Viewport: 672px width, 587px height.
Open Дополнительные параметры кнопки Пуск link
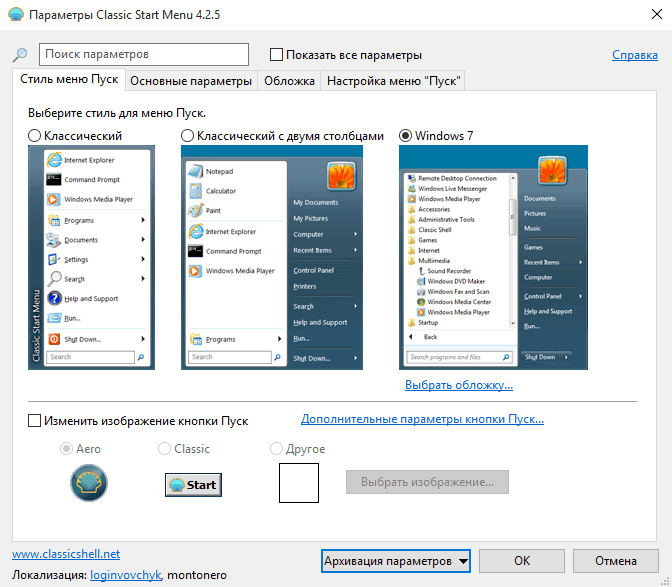pyautogui.click(x=422, y=419)
